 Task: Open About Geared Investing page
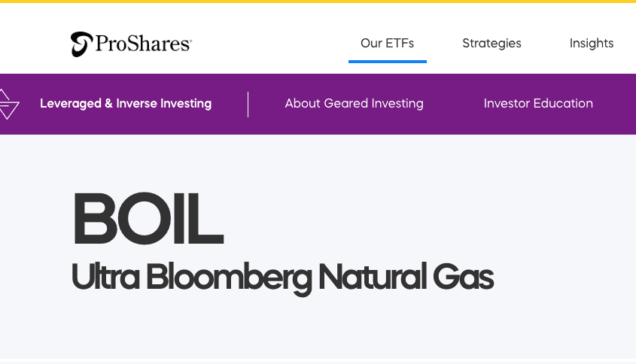[354, 104]
